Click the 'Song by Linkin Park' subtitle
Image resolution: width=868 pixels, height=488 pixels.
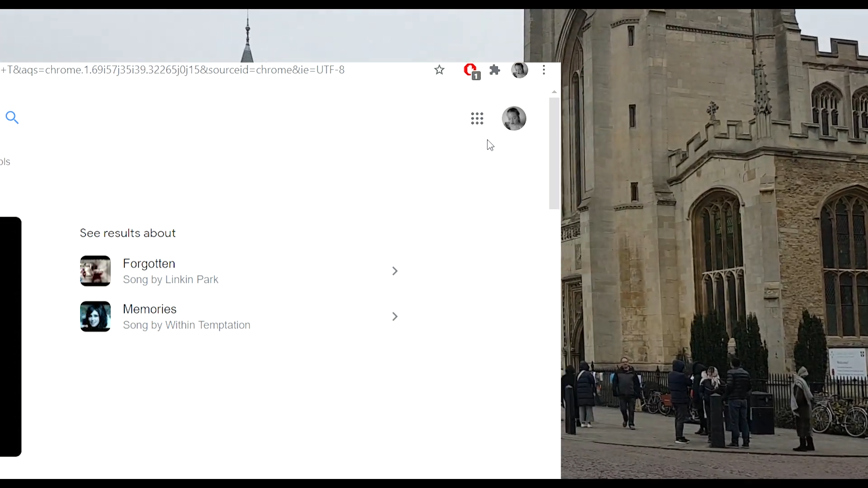pos(170,280)
